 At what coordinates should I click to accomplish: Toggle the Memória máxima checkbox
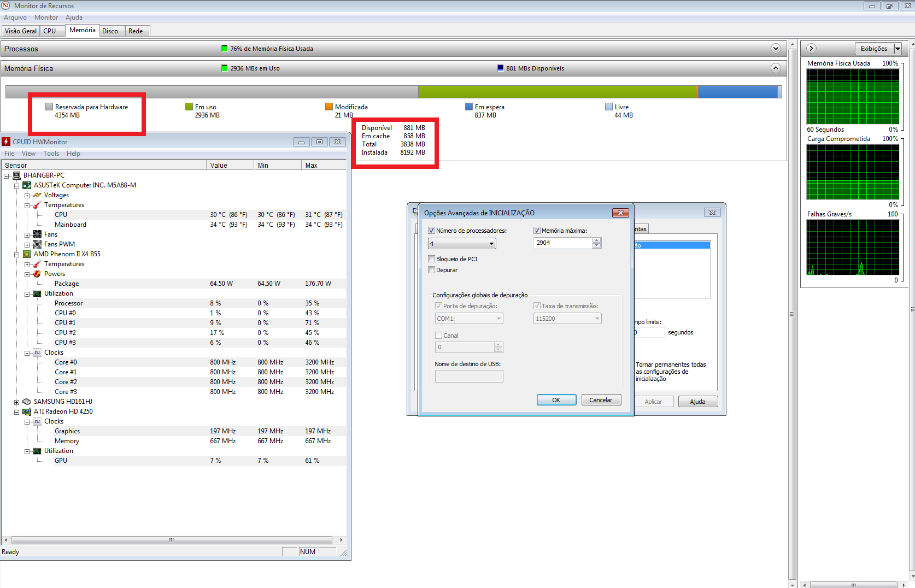[x=537, y=231]
